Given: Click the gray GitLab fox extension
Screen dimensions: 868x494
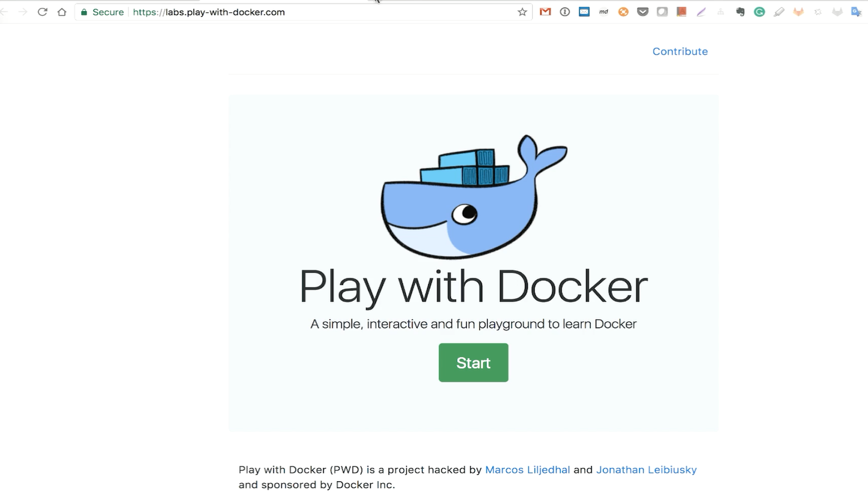Looking at the screenshot, I should (837, 12).
